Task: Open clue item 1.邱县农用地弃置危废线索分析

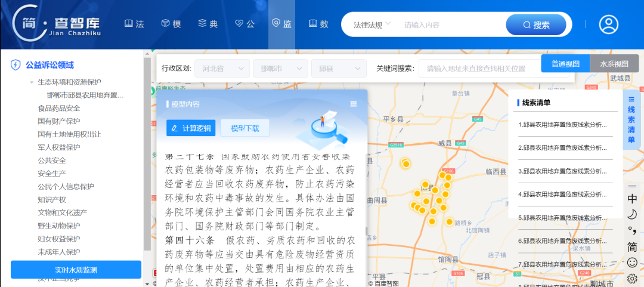Action: point(562,124)
